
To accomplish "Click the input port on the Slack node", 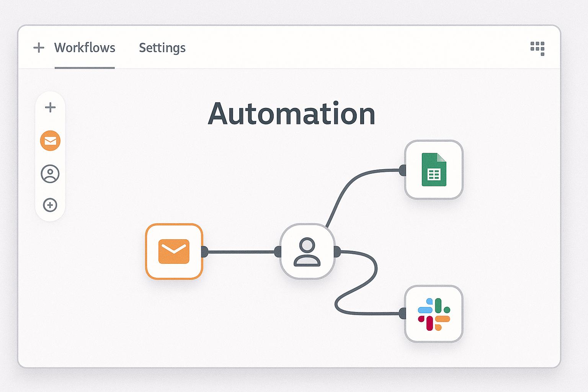I will pos(403,314).
